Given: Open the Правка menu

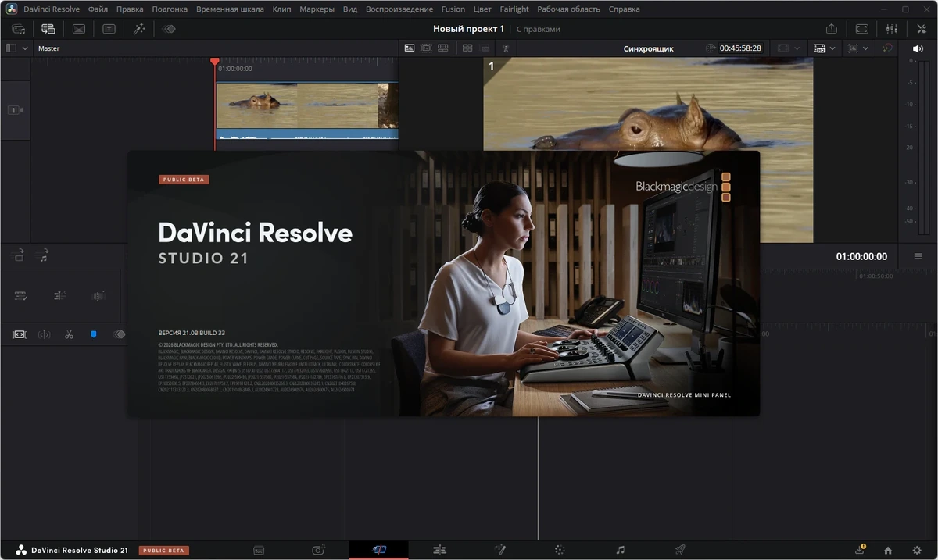Looking at the screenshot, I should 130,9.
